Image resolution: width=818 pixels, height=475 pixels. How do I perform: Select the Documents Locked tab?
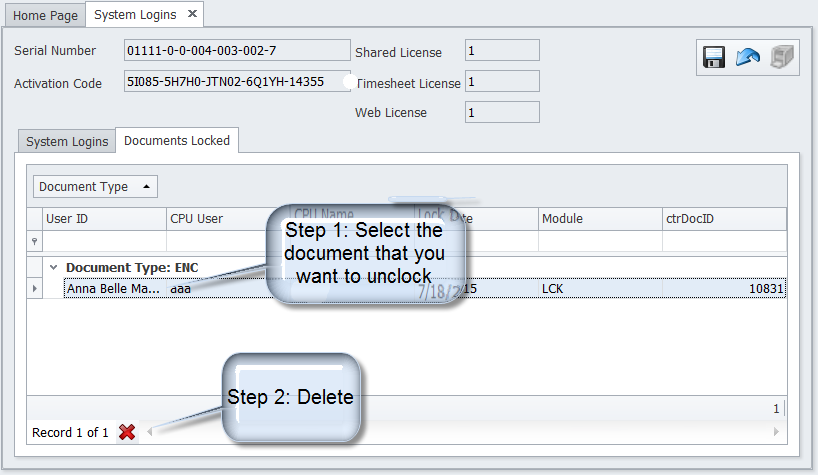(177, 141)
